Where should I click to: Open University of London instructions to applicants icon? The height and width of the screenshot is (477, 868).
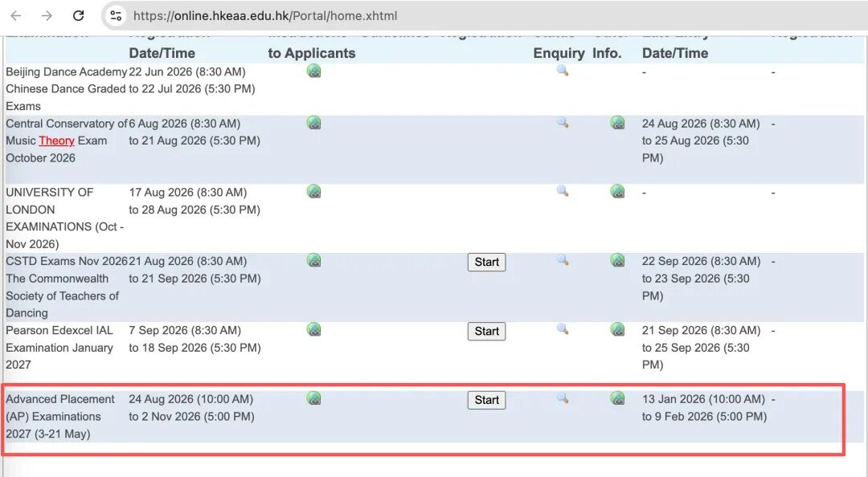(314, 191)
